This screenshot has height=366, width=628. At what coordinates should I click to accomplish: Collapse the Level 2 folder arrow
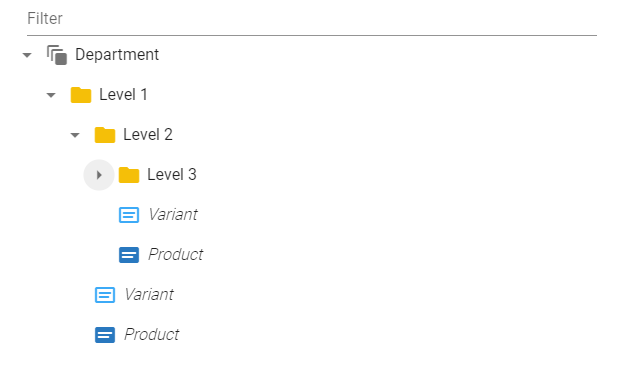pos(75,135)
